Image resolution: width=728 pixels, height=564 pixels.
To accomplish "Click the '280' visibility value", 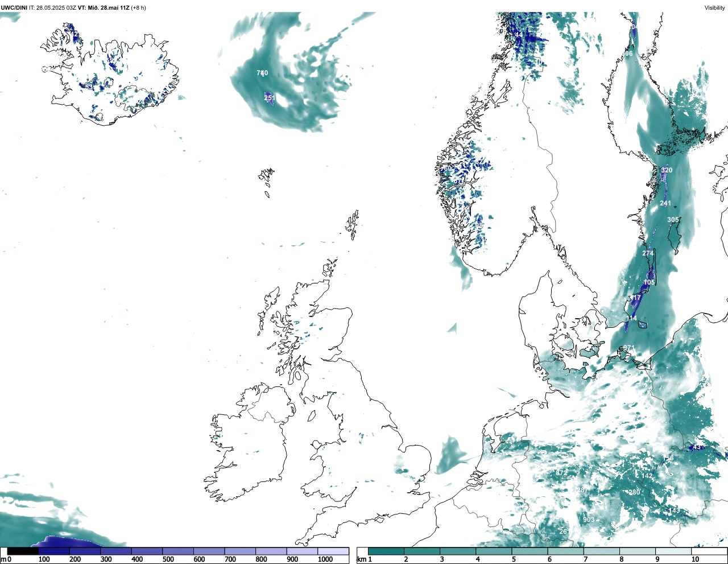I will [634, 492].
